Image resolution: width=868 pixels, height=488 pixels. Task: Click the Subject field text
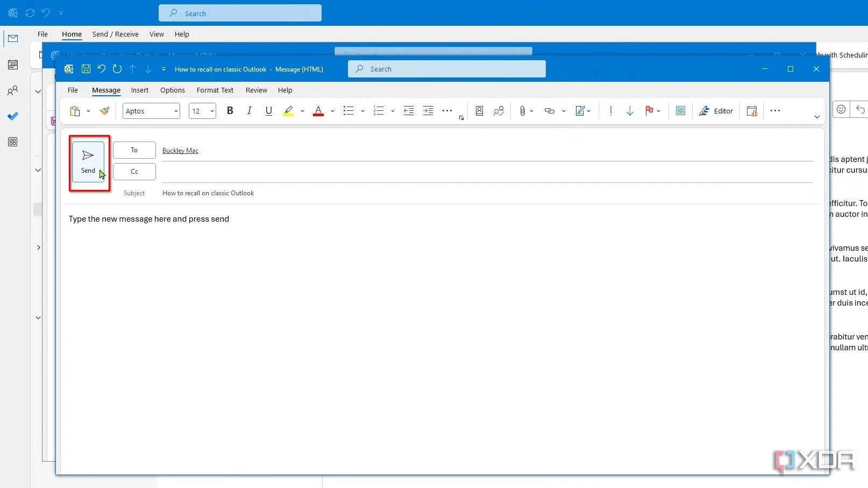click(208, 193)
